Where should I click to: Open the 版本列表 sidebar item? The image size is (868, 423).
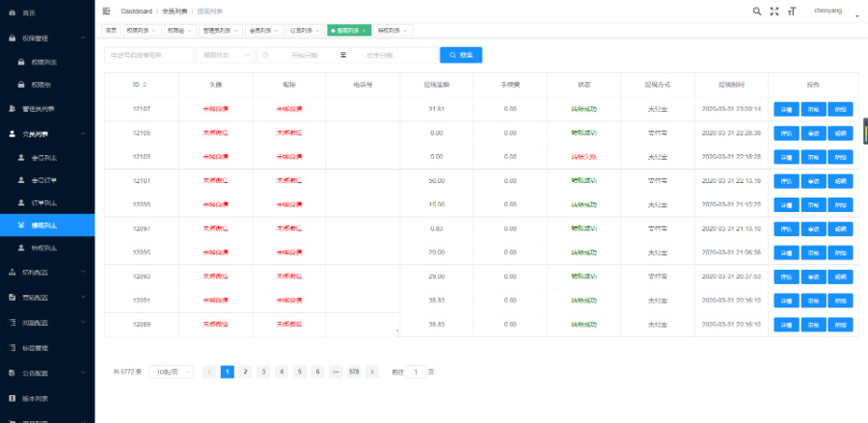[x=35, y=398]
